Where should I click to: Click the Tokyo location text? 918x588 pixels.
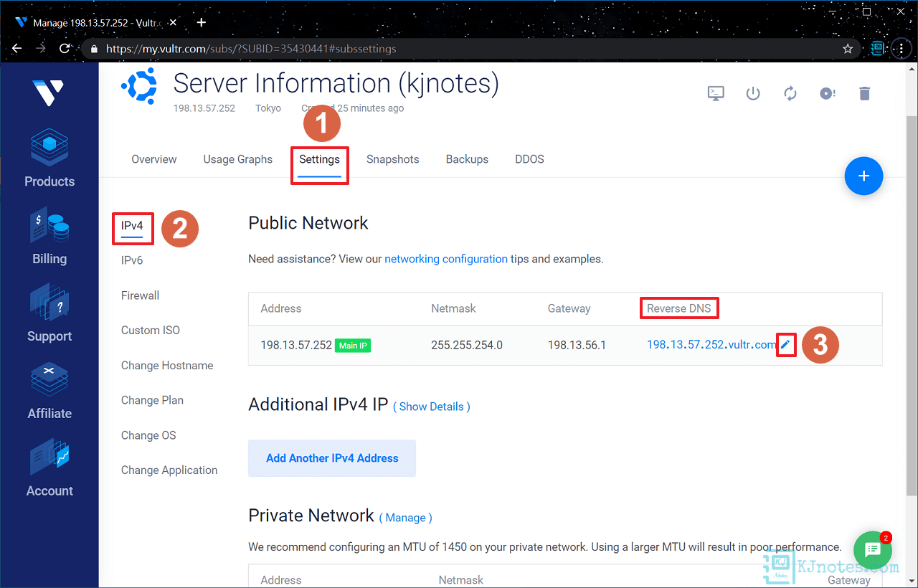[x=268, y=108]
